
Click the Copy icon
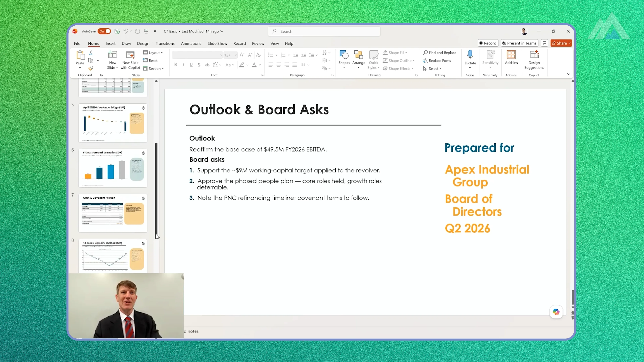point(91,61)
